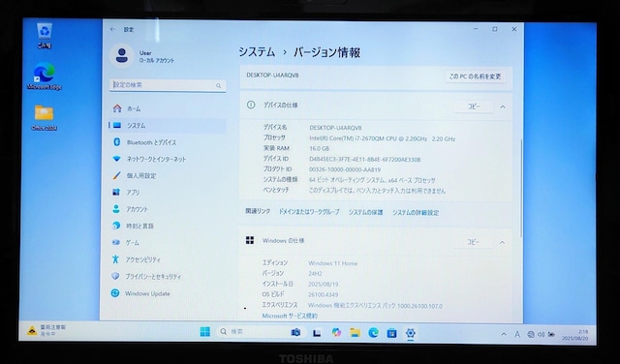Open ドメインまたはワークグループ link
This screenshot has width=620, height=364.
(309, 212)
